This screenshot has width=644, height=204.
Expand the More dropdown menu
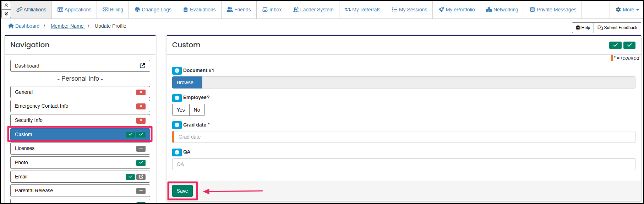coord(627,10)
